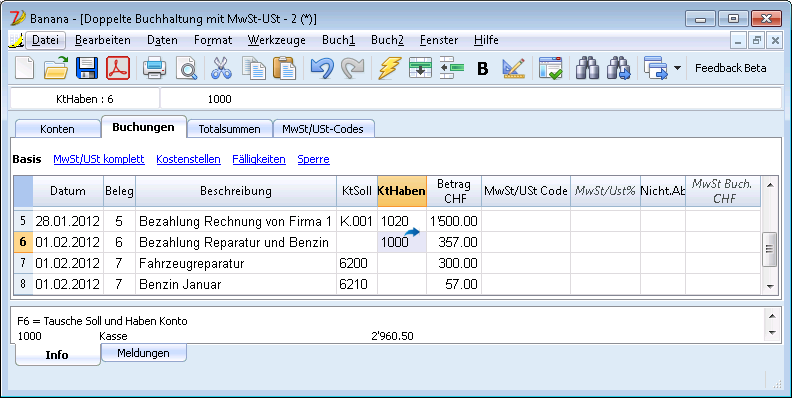The width and height of the screenshot is (792, 398).
Task: Create a PDF with the red PDF icon
Action: 118,68
